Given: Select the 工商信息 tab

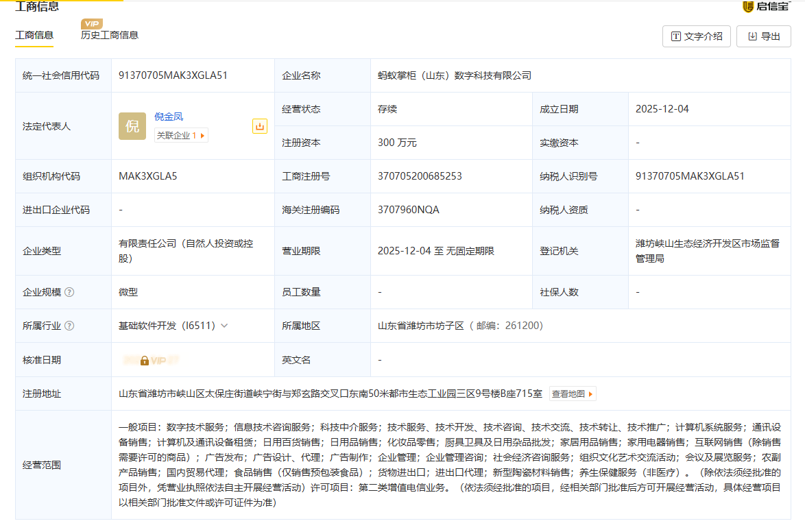Looking at the screenshot, I should [34, 35].
